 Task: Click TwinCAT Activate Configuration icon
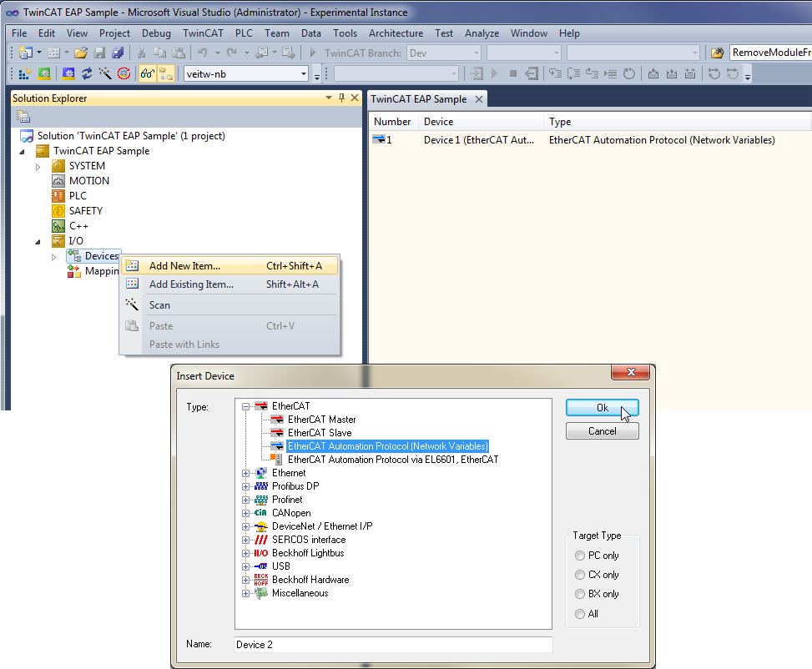pos(24,74)
